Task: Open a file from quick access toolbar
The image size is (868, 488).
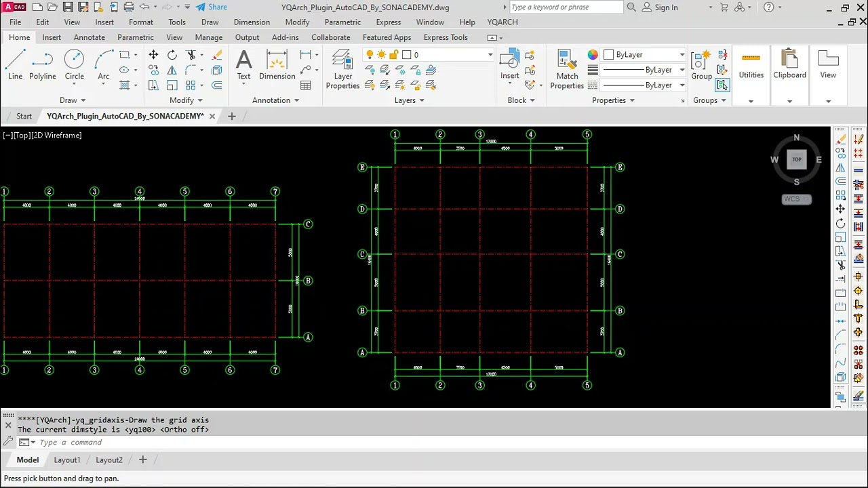Action: pyautogui.click(x=52, y=7)
